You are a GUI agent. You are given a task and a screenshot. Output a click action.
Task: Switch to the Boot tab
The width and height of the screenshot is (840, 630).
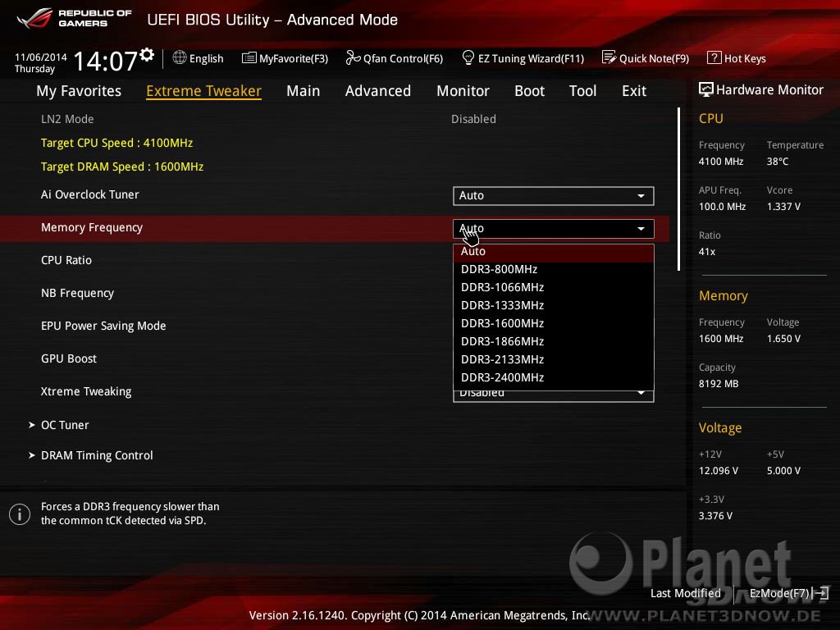(x=529, y=91)
